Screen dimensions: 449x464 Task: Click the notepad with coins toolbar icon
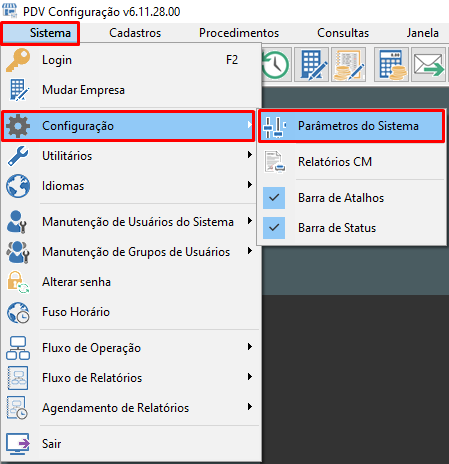click(x=349, y=65)
